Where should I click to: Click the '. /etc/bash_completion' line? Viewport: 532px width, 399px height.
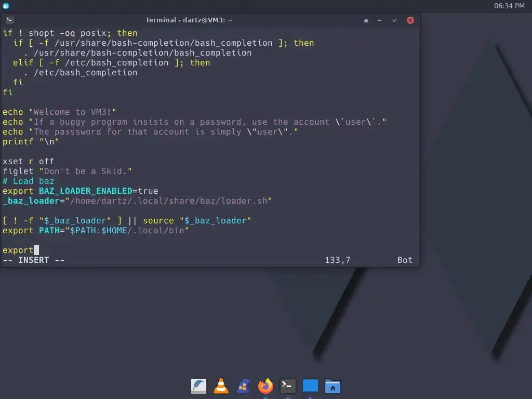pyautogui.click(x=81, y=72)
